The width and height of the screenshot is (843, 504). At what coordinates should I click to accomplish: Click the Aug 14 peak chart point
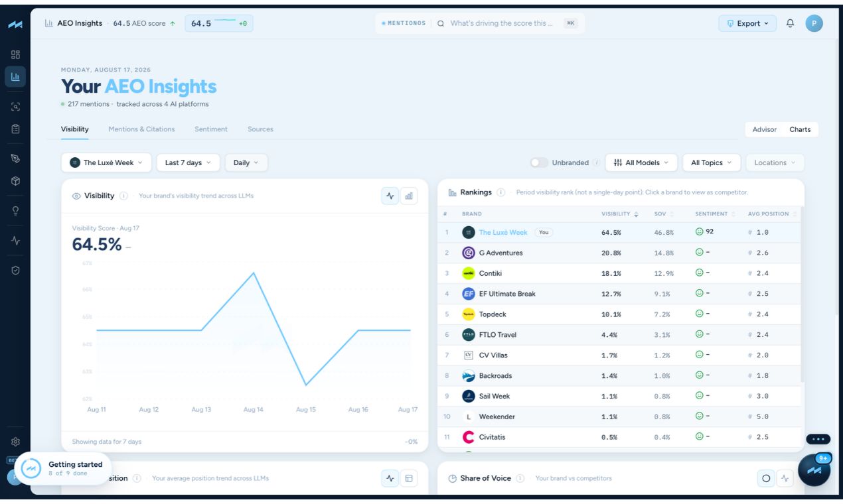254,273
